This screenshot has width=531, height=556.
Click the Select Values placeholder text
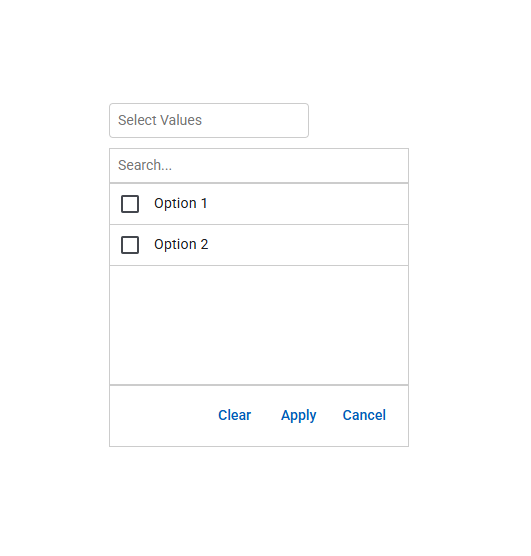coord(160,120)
